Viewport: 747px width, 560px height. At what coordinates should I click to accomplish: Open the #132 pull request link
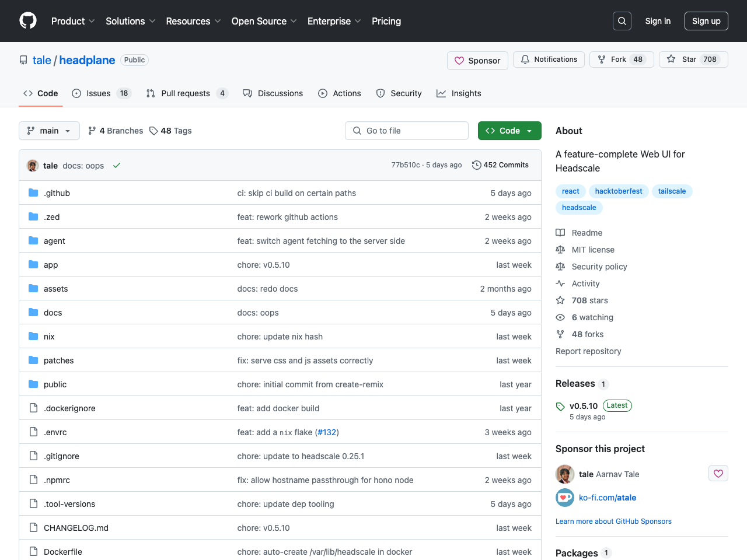(x=327, y=432)
